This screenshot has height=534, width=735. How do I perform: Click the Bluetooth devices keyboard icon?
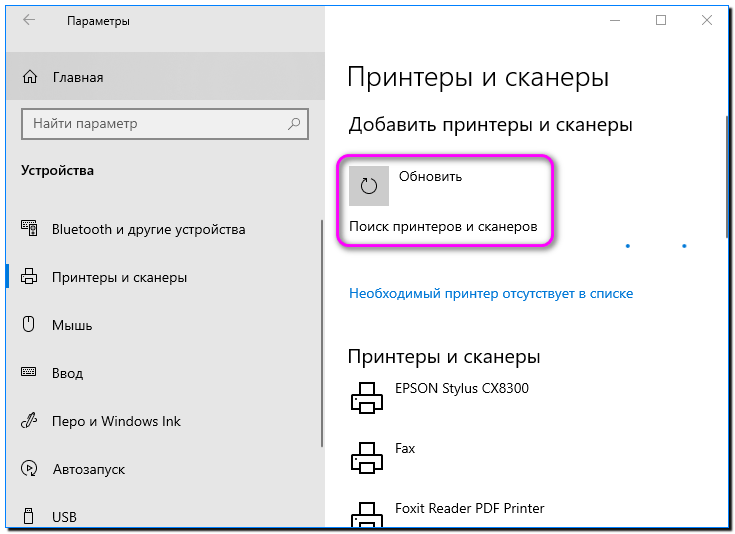pos(29,229)
